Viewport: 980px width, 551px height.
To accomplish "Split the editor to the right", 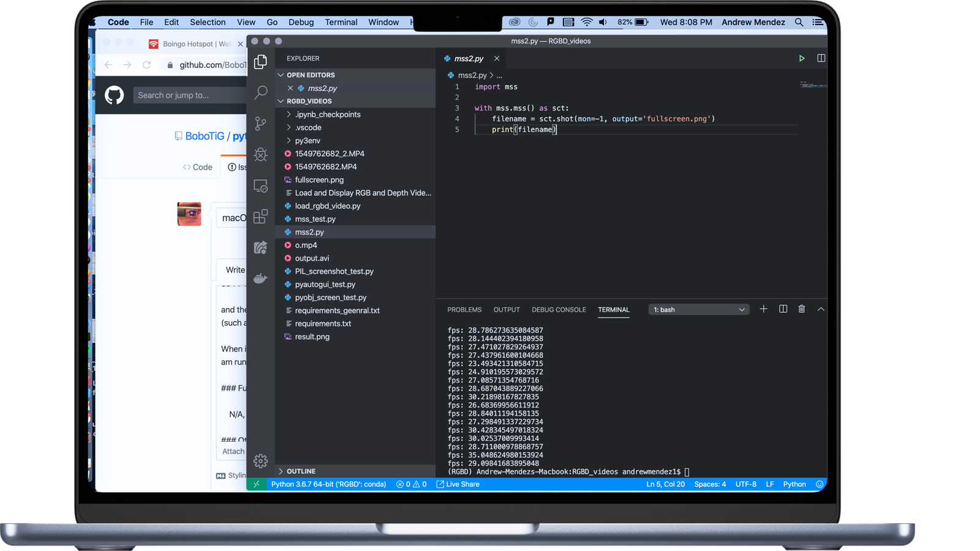I will pyautogui.click(x=821, y=58).
